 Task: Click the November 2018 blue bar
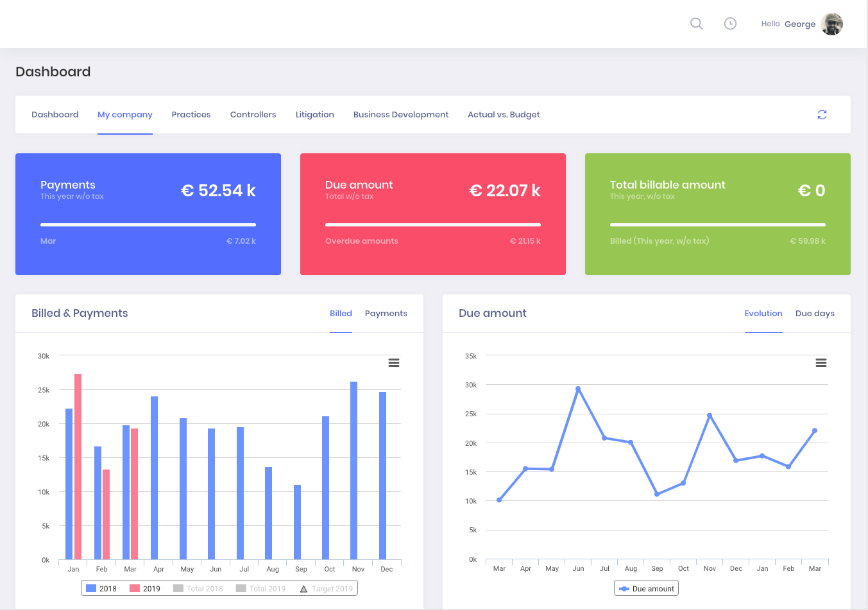[353, 470]
